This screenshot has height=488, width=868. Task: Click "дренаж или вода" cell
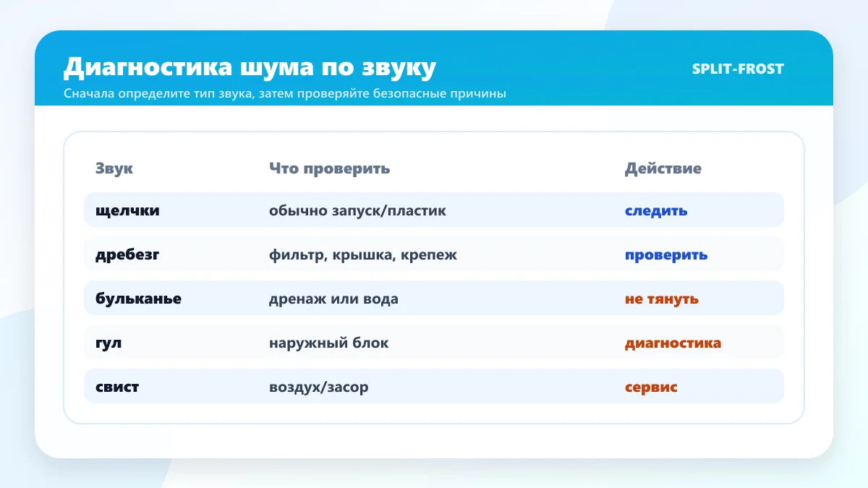tap(333, 299)
